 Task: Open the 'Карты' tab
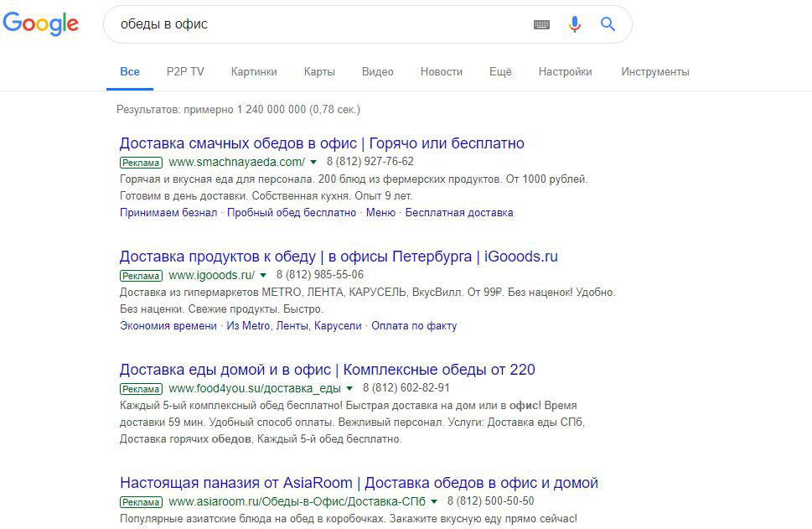[319, 72]
